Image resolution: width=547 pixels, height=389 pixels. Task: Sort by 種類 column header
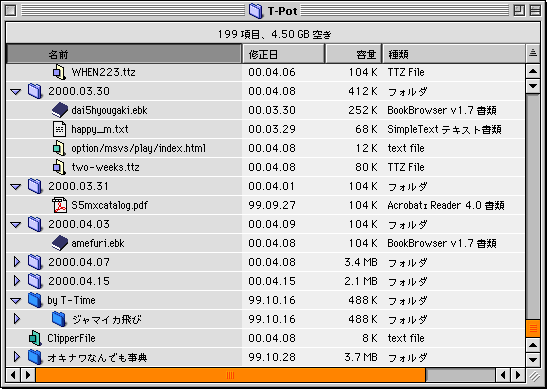coord(454,54)
